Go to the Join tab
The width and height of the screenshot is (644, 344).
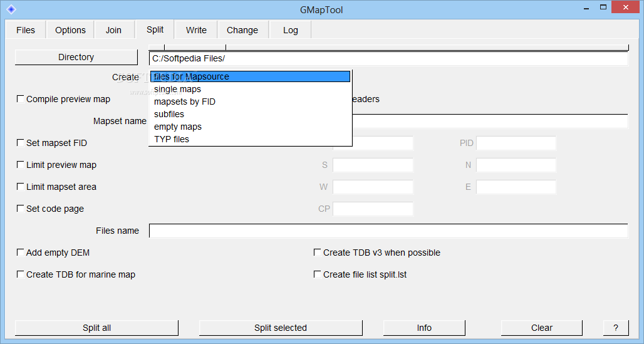pyautogui.click(x=114, y=30)
